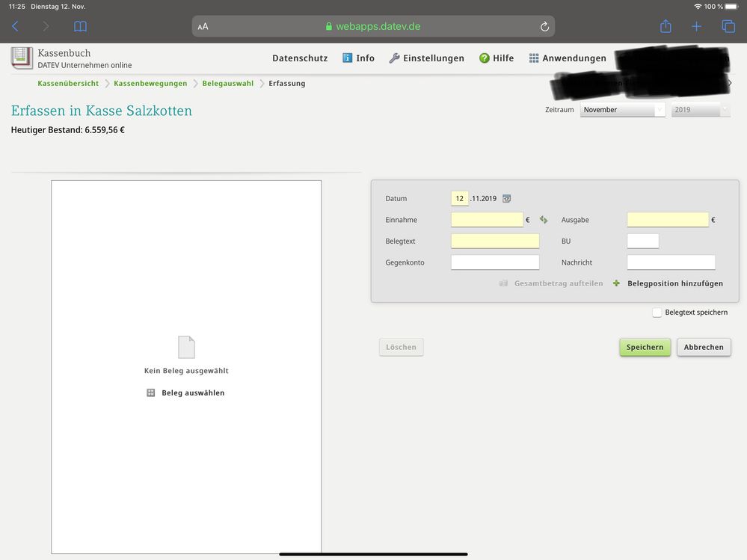747x560 pixels.
Task: Focus the Belegtext field
Action: 495,241
